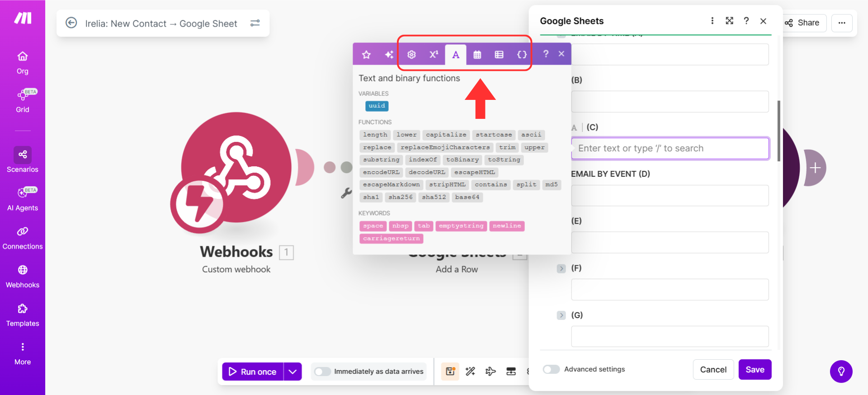Insert the substring function
The height and width of the screenshot is (395, 868).
[381, 160]
